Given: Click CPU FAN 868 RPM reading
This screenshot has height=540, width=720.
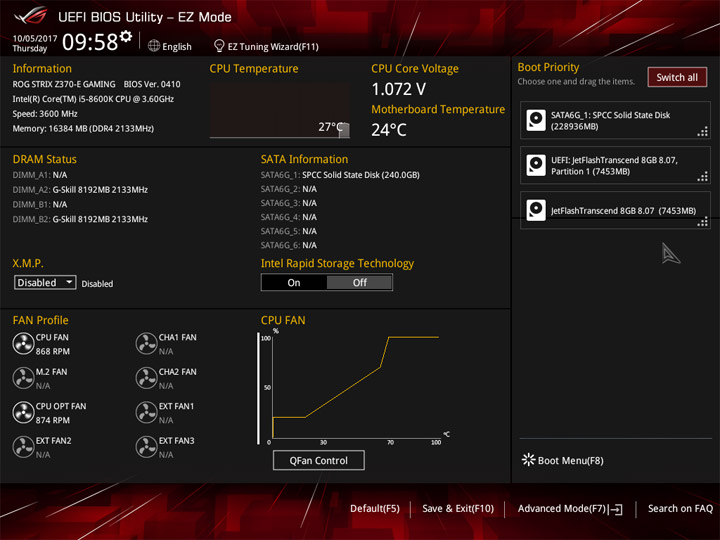Looking at the screenshot, I should (x=53, y=351).
